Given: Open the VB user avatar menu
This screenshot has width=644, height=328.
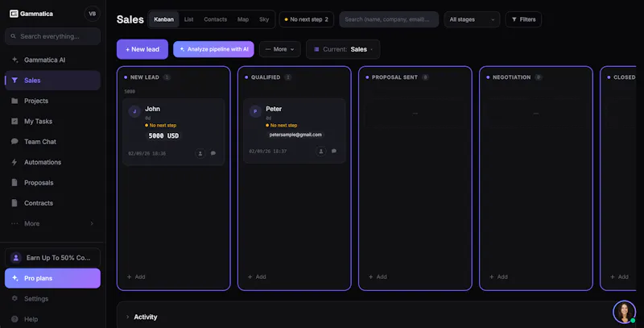Looking at the screenshot, I should click(x=93, y=14).
